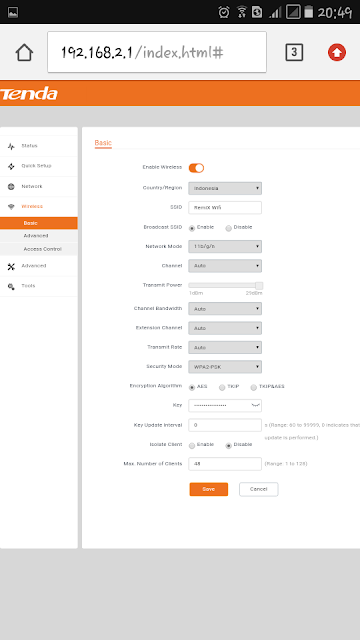The width and height of the screenshot is (360, 640).
Task: Select Isolate Client Disable radio
Action: coord(229,446)
